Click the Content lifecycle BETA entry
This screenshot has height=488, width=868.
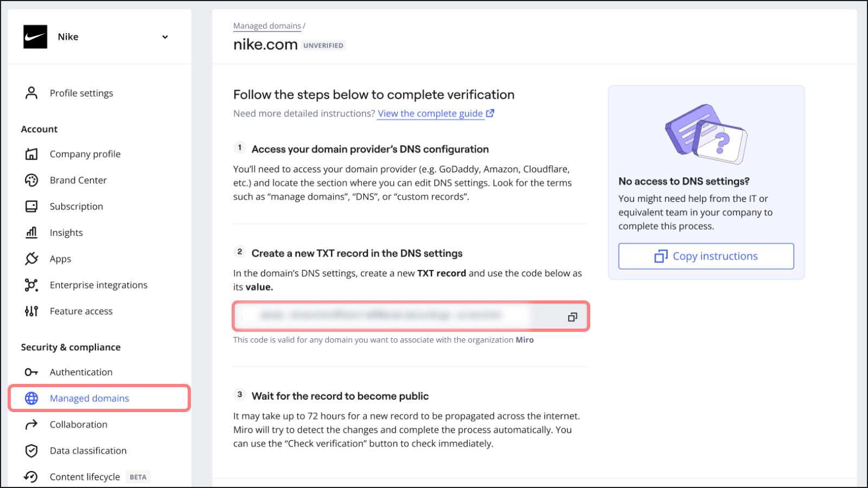coord(85,477)
